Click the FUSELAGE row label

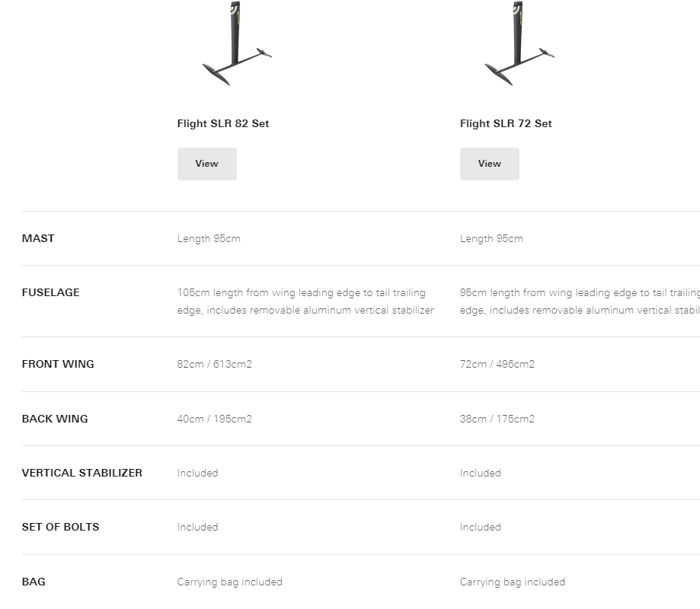[50, 292]
